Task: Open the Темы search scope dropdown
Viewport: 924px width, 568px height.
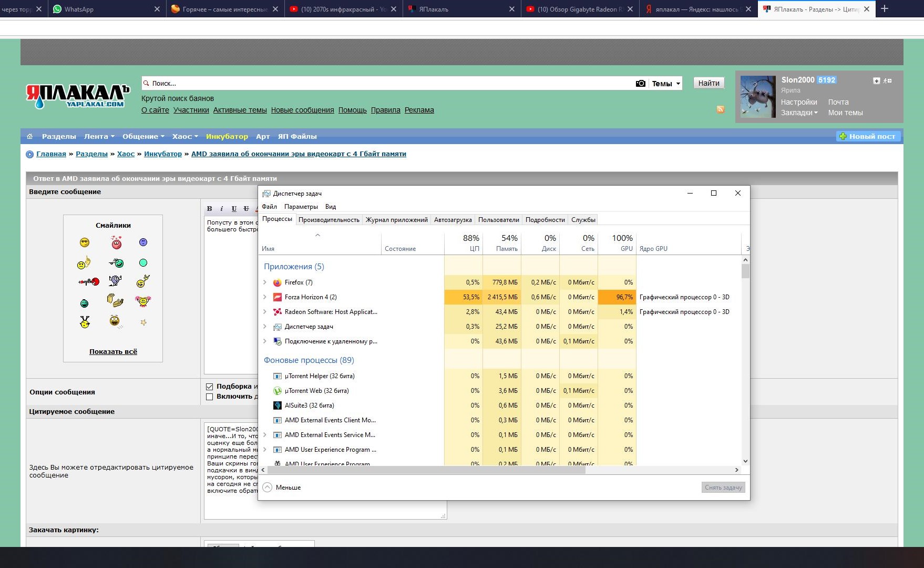Action: click(x=665, y=84)
